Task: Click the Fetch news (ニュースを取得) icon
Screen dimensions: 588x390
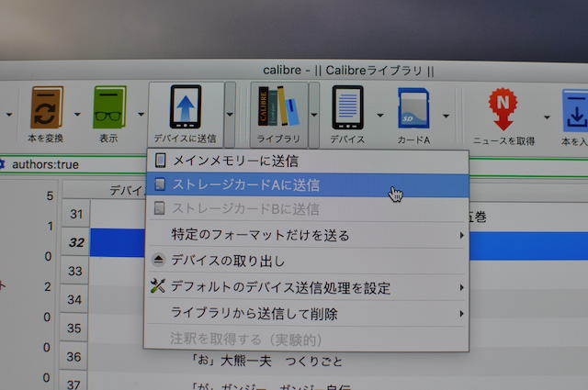Action: [503, 108]
